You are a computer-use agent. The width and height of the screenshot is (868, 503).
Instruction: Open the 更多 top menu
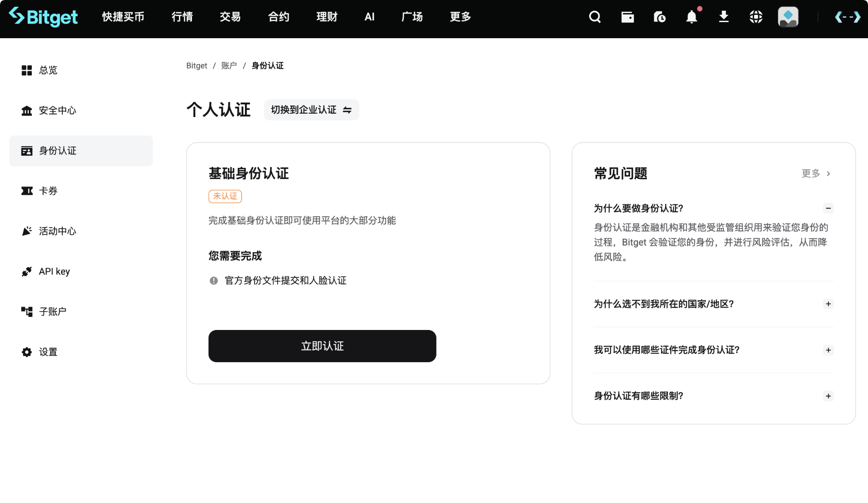coord(460,17)
